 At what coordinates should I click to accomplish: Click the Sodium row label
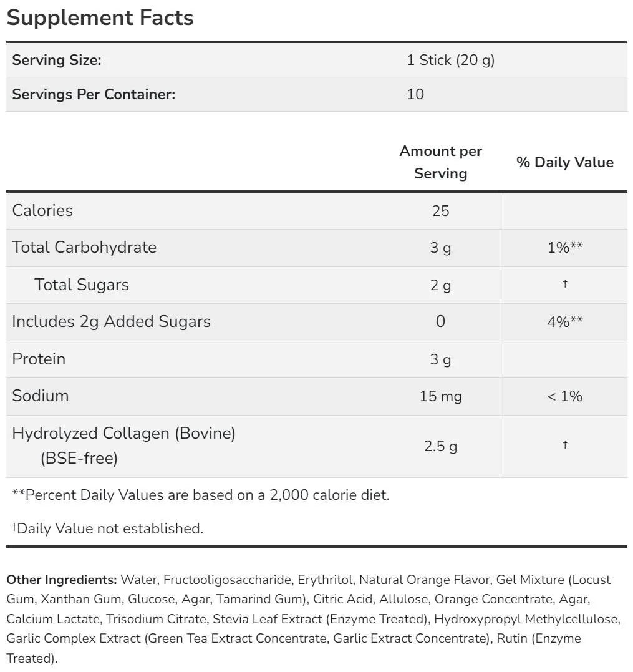(41, 396)
